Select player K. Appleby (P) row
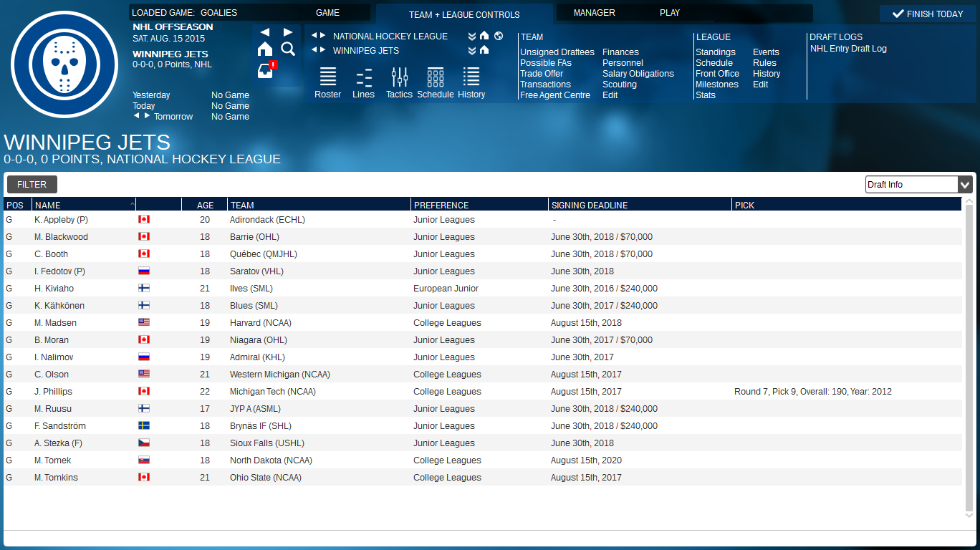This screenshot has width=980, height=550. 483,220
